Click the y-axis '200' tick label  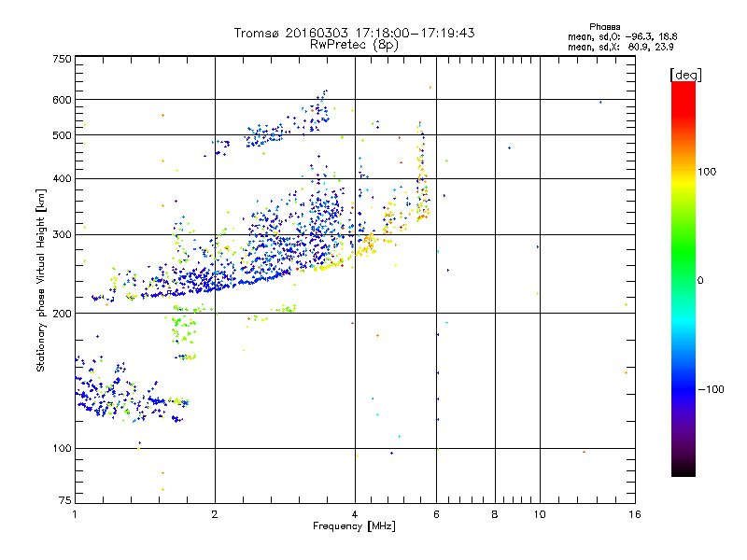click(62, 314)
